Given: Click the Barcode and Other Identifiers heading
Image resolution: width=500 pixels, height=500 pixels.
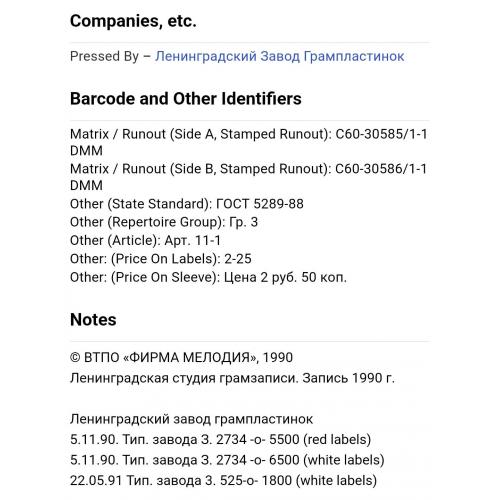Looking at the screenshot, I should coord(186,99).
